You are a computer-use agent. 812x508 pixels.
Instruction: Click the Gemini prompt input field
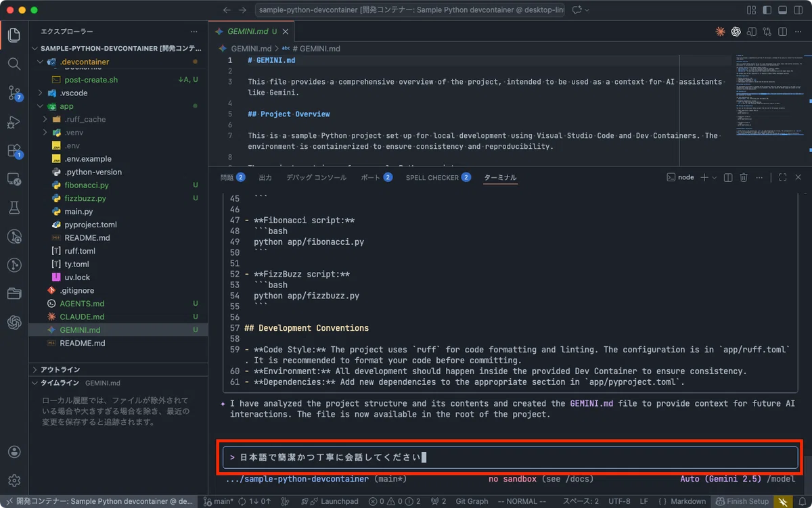(x=510, y=457)
